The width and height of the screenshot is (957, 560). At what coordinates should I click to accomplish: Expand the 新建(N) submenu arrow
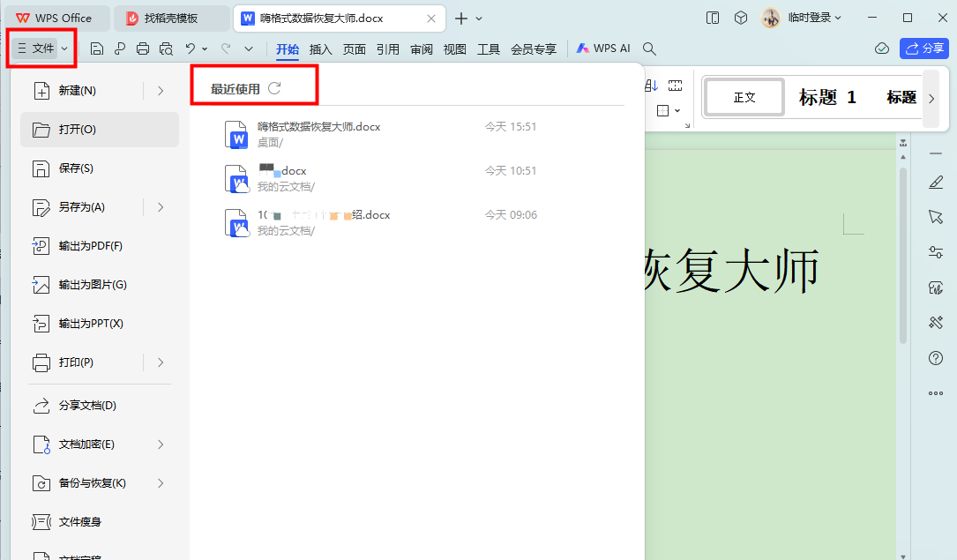[x=161, y=90]
